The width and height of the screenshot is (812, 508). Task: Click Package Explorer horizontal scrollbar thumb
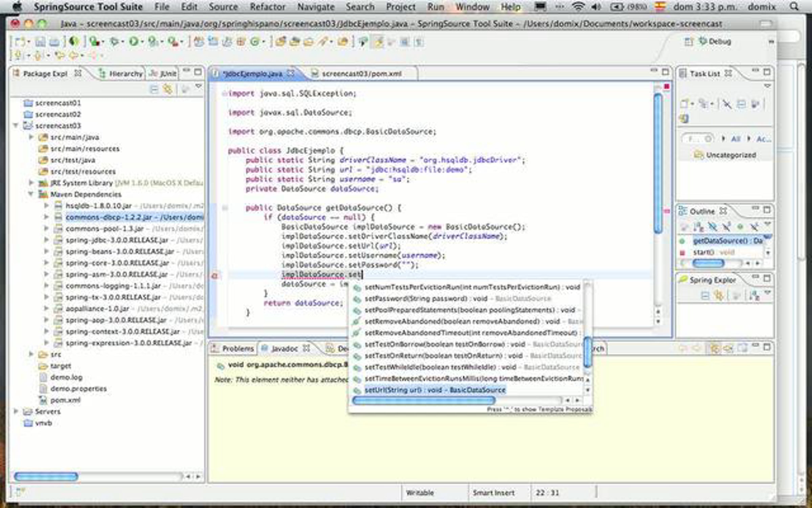(x=46, y=477)
